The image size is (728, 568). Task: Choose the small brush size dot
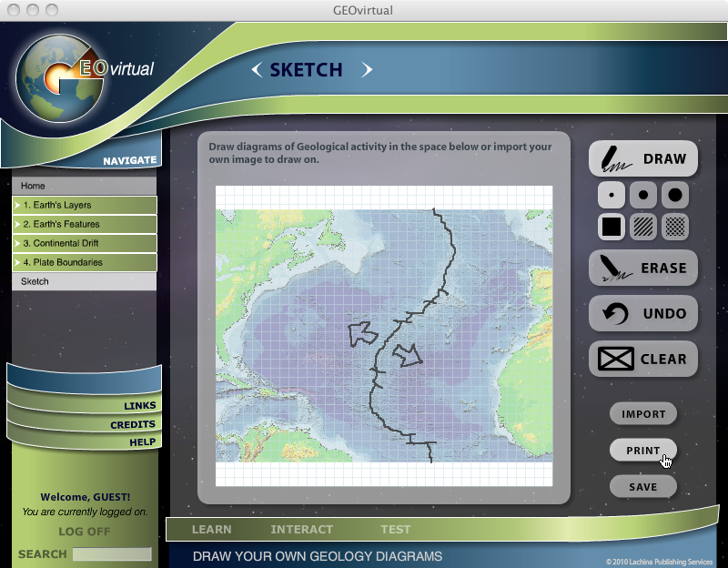[x=611, y=195]
